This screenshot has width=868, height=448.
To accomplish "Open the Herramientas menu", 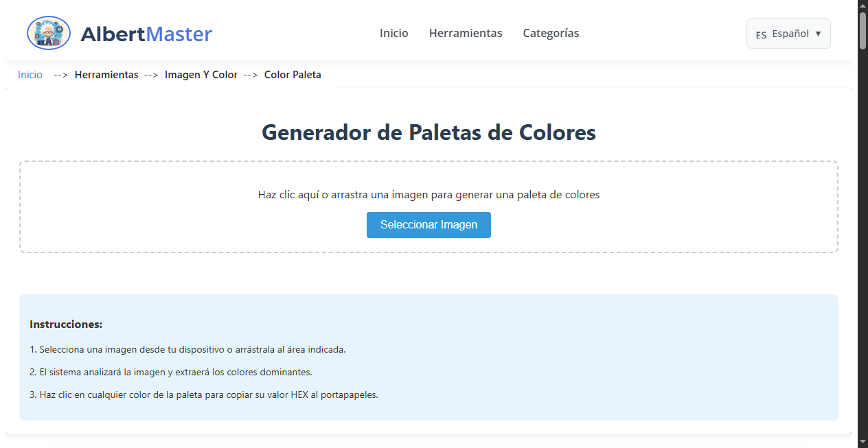I will pos(466,33).
